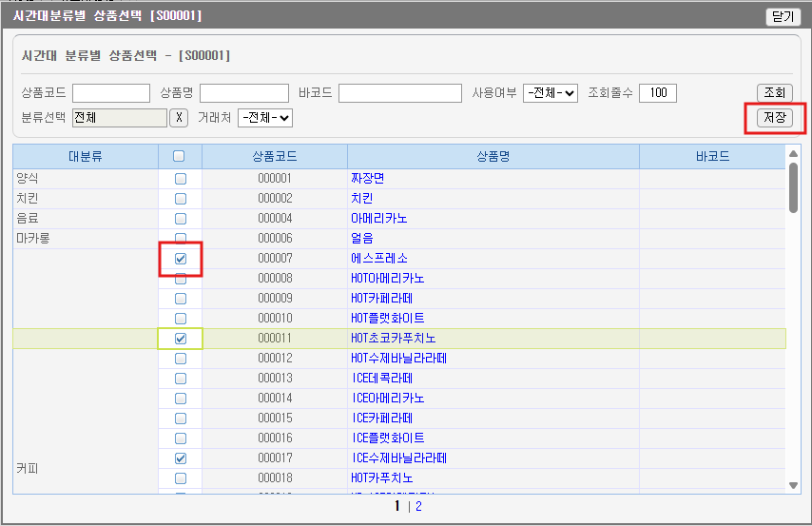812x526 pixels.
Task: Uncheck the 에스프레소 item checkbox
Action: pos(181,259)
